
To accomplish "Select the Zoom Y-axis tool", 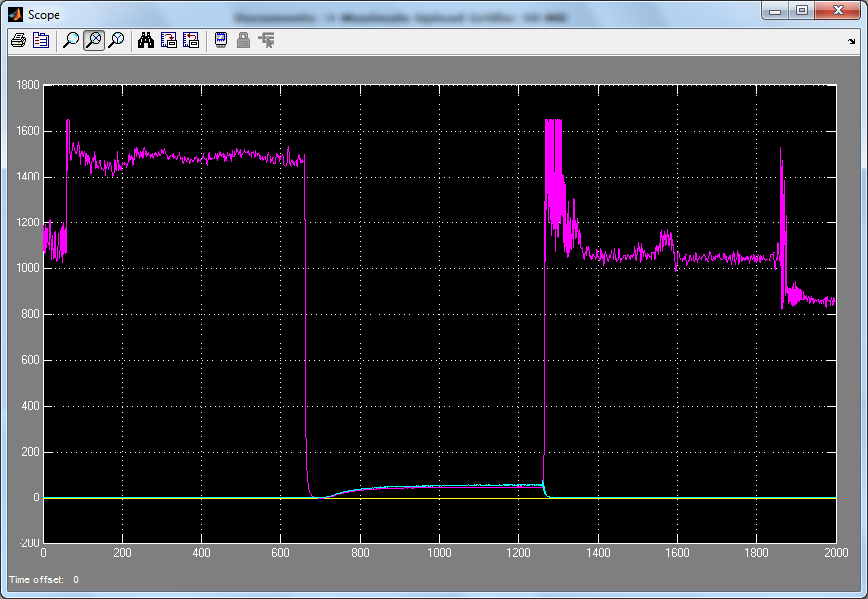I will pyautogui.click(x=116, y=40).
